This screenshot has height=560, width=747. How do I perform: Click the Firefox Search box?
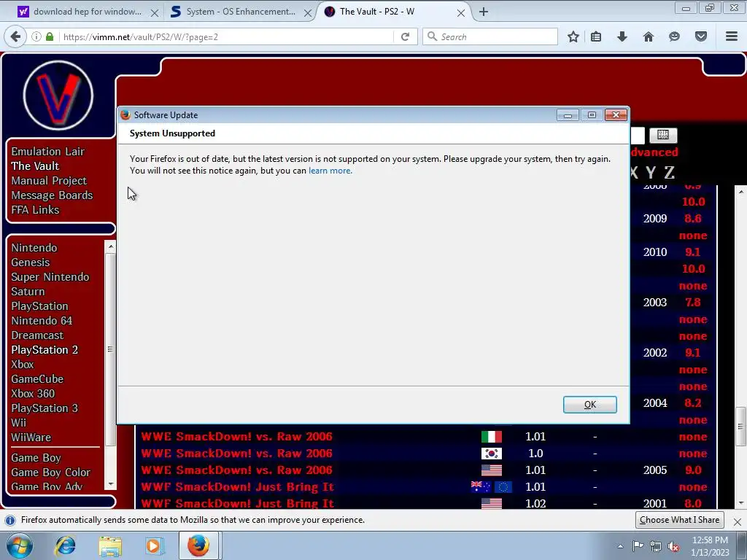490,36
